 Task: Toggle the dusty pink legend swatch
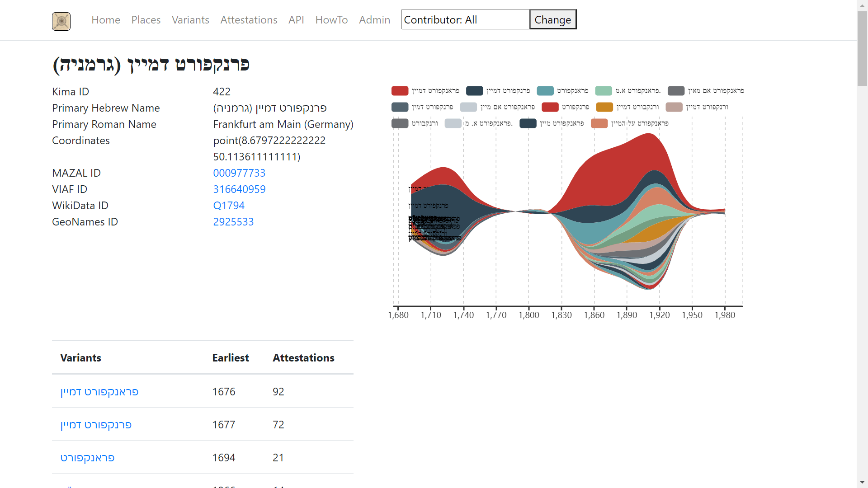click(674, 107)
